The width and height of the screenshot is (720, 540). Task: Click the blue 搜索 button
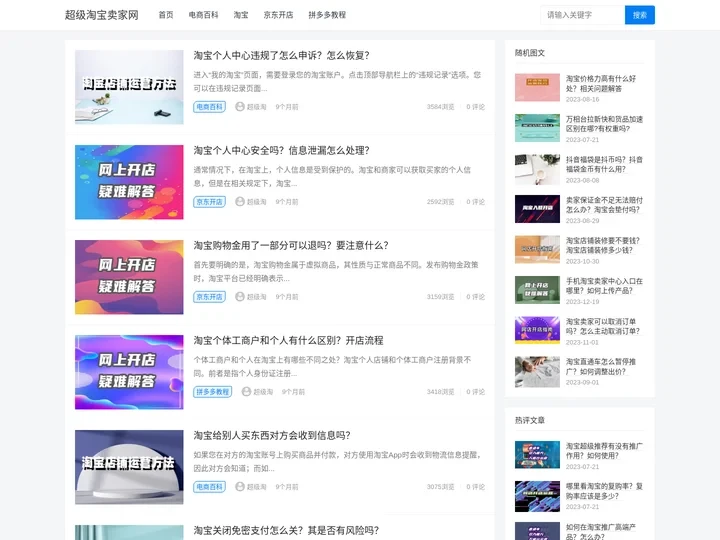point(640,15)
